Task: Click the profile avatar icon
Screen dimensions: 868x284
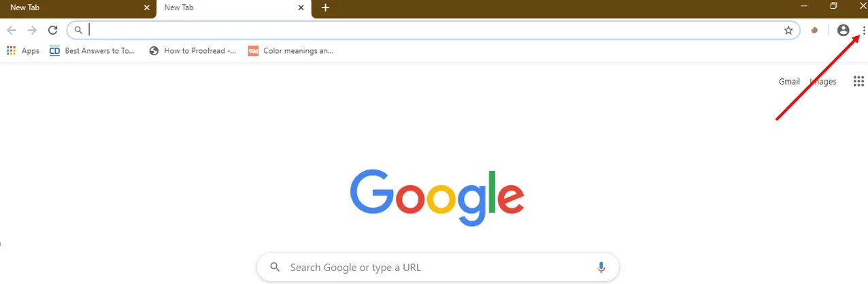Action: [x=844, y=30]
